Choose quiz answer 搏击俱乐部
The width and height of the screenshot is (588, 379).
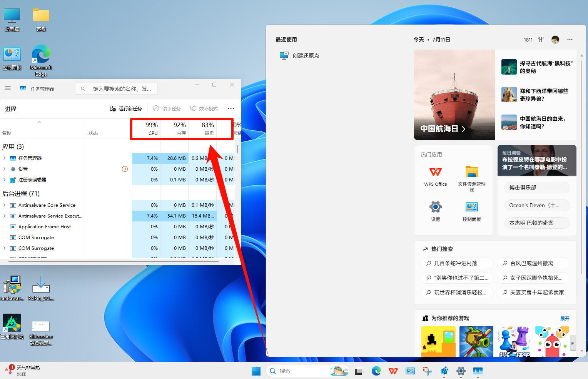click(537, 188)
